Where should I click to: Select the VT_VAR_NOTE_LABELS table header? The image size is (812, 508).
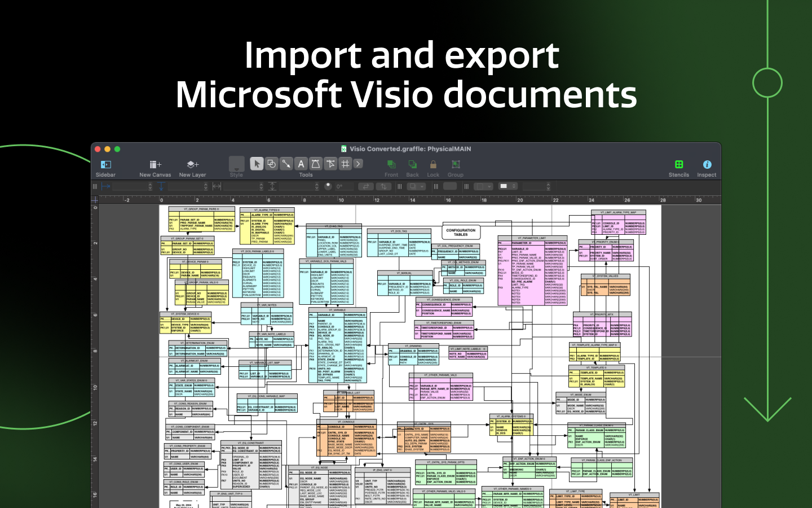(272, 334)
